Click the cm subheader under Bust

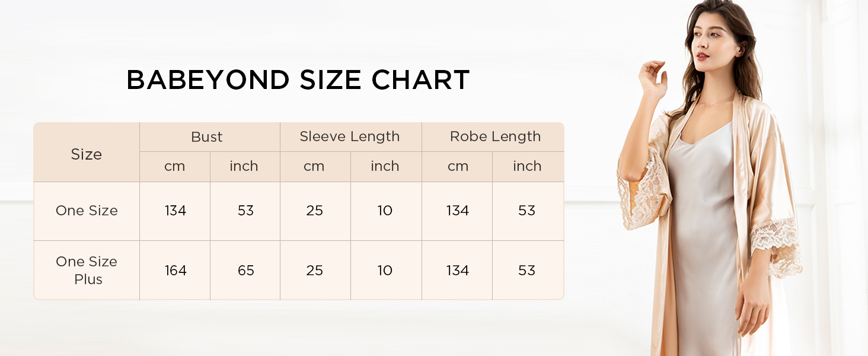(175, 166)
